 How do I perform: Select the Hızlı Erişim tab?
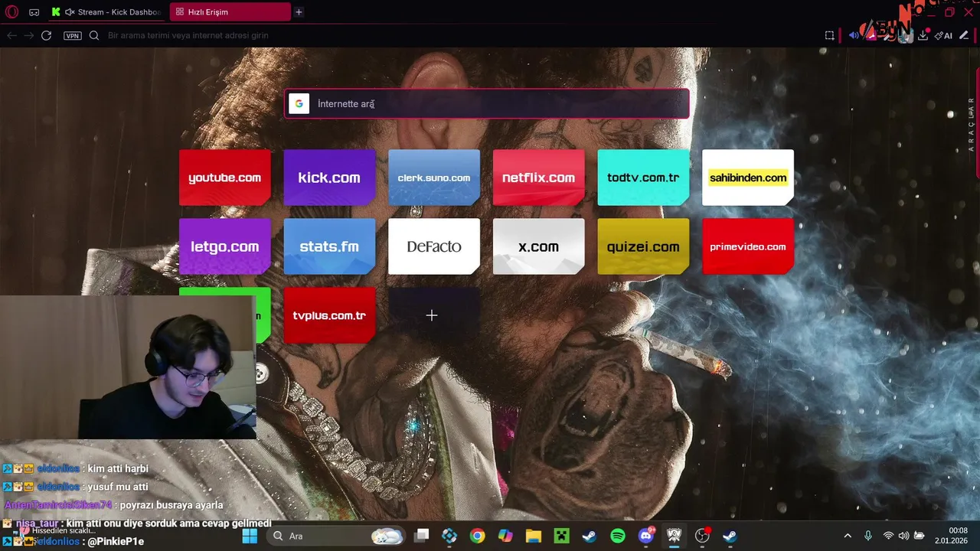tap(230, 12)
